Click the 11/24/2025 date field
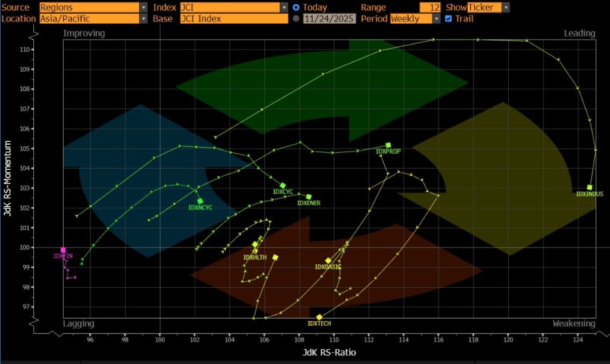 (x=329, y=18)
